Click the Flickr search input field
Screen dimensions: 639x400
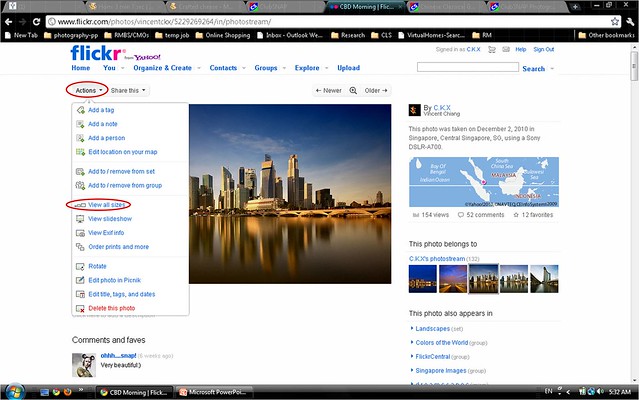(468, 67)
